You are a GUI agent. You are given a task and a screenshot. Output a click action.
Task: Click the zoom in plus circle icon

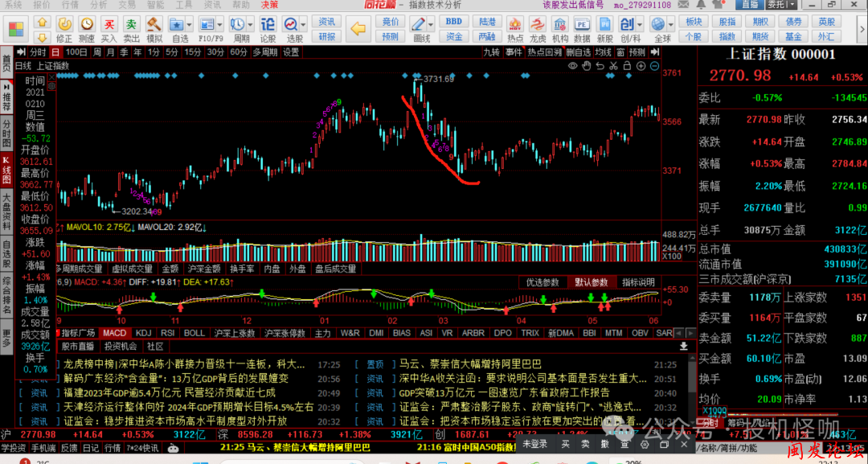tap(641, 66)
